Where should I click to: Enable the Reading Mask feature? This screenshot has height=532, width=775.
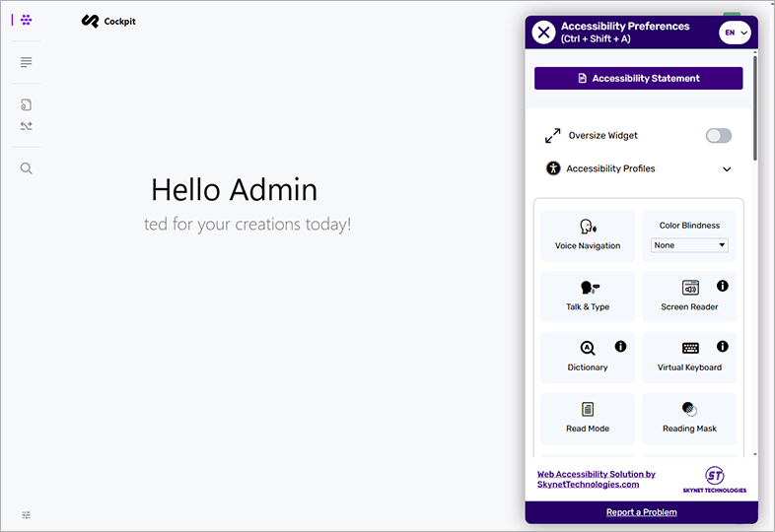click(x=689, y=418)
